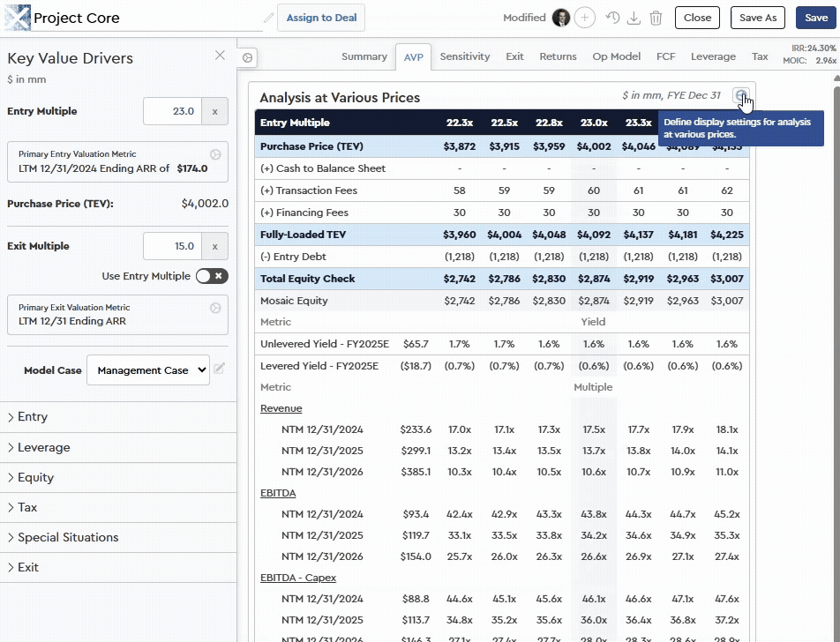Click the Assign to Deal button
Image resolution: width=840 pixels, height=642 pixels.
point(320,17)
